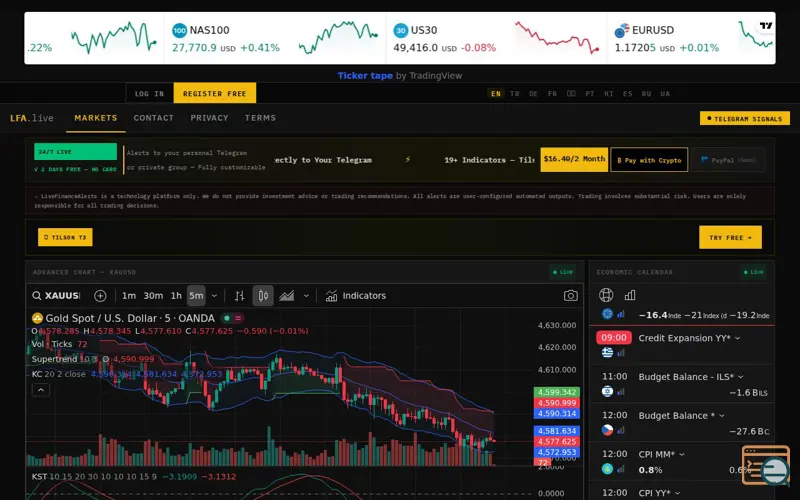Click the 09:00 time badge
Image resolution: width=800 pixels, height=500 pixels.
pyautogui.click(x=614, y=338)
